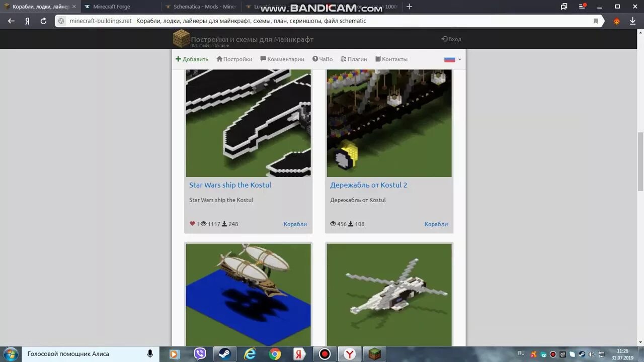Open Yandex Browser taskbar icon

tap(350, 354)
